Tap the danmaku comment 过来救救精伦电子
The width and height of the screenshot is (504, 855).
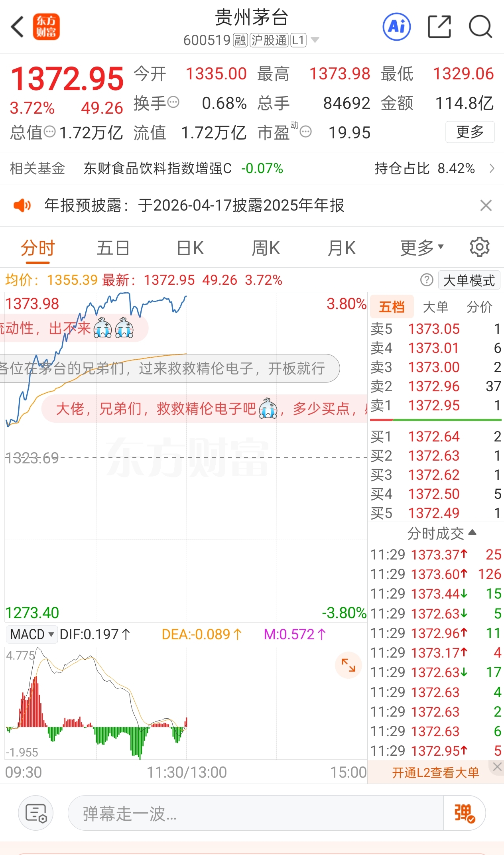pos(169,368)
